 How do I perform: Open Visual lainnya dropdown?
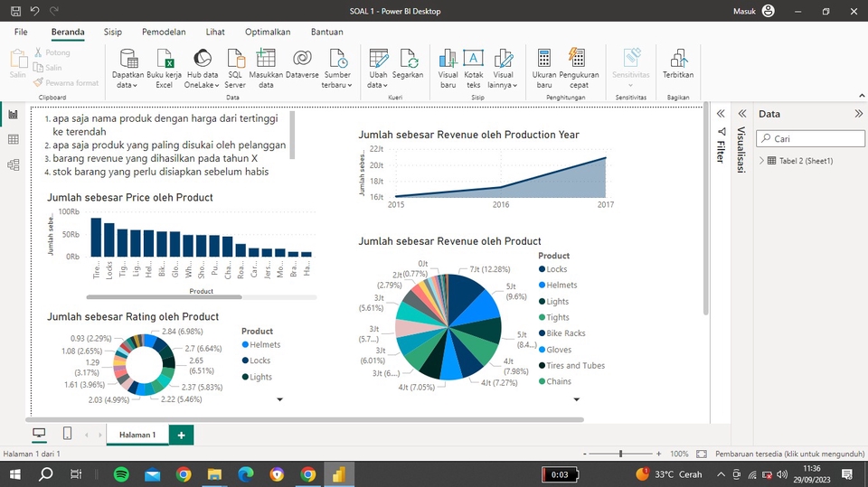(503, 68)
